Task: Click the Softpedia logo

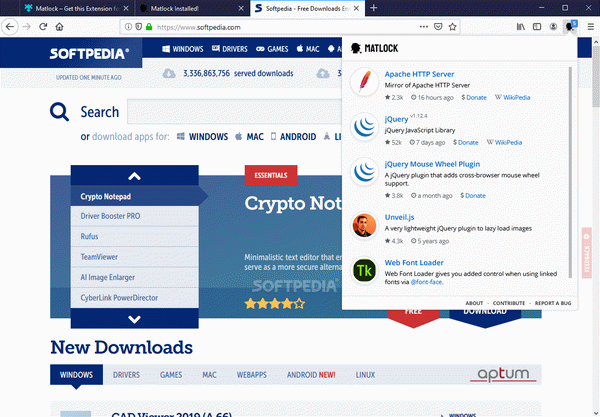Action: coord(89,54)
